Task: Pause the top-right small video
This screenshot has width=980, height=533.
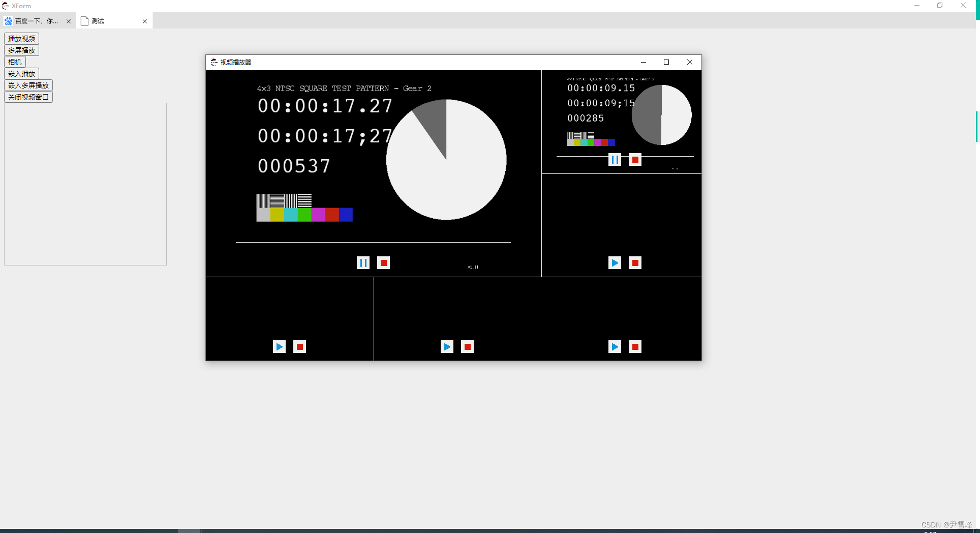Action: pyautogui.click(x=615, y=160)
